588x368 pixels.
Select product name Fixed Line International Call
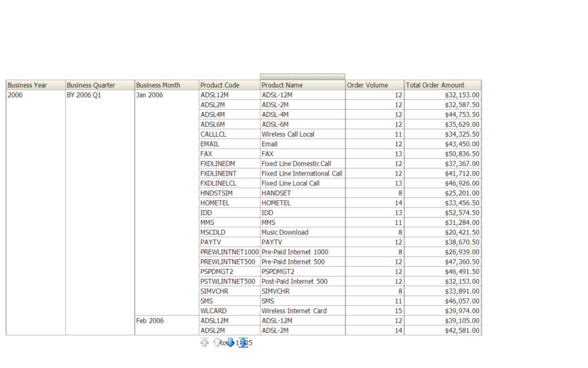302,174
